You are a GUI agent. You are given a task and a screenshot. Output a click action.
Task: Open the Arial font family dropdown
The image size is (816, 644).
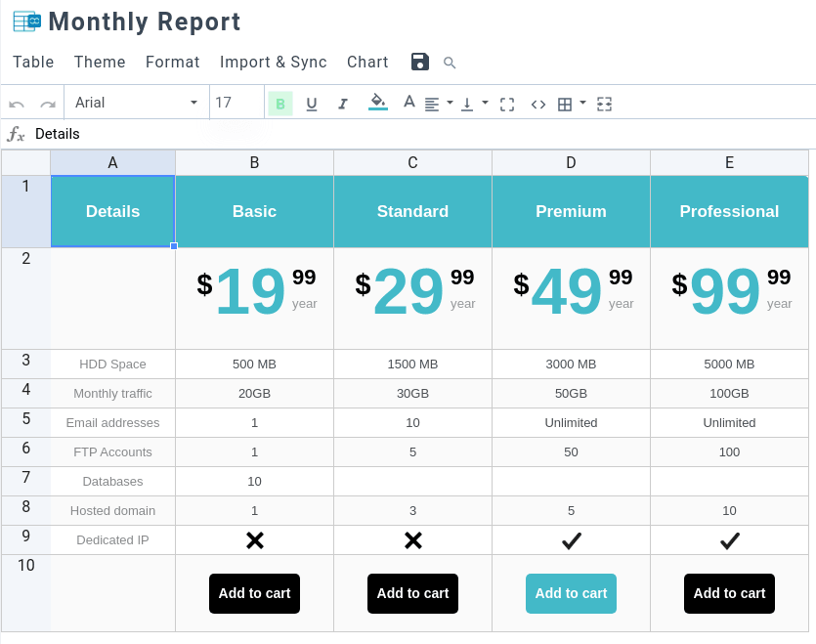(x=137, y=103)
